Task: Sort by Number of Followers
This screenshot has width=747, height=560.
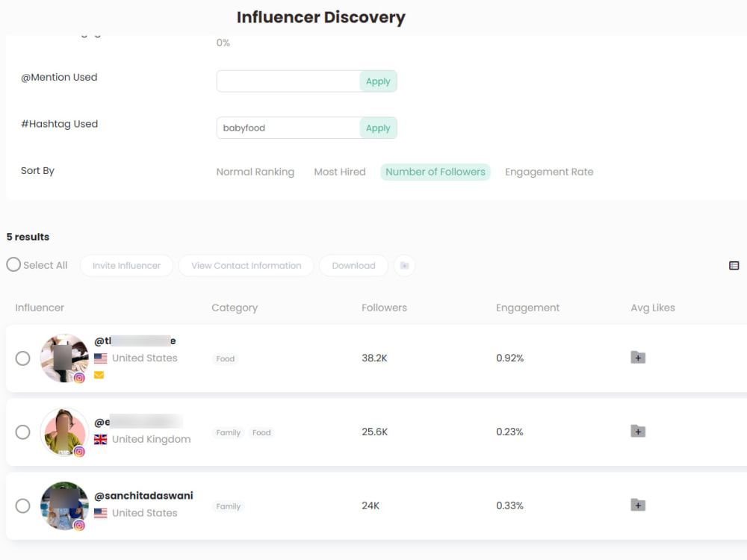Action: pos(436,172)
